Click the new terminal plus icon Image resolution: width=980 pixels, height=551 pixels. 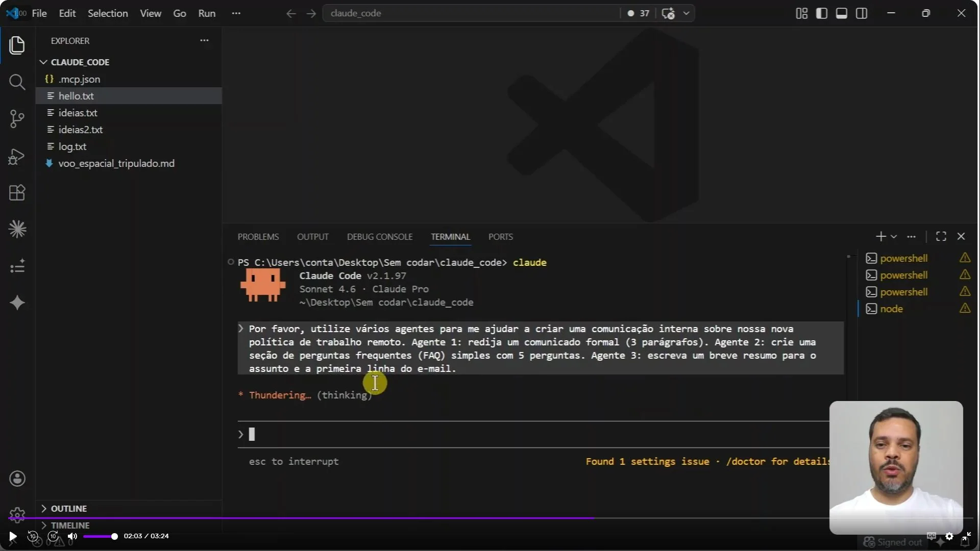tap(880, 236)
